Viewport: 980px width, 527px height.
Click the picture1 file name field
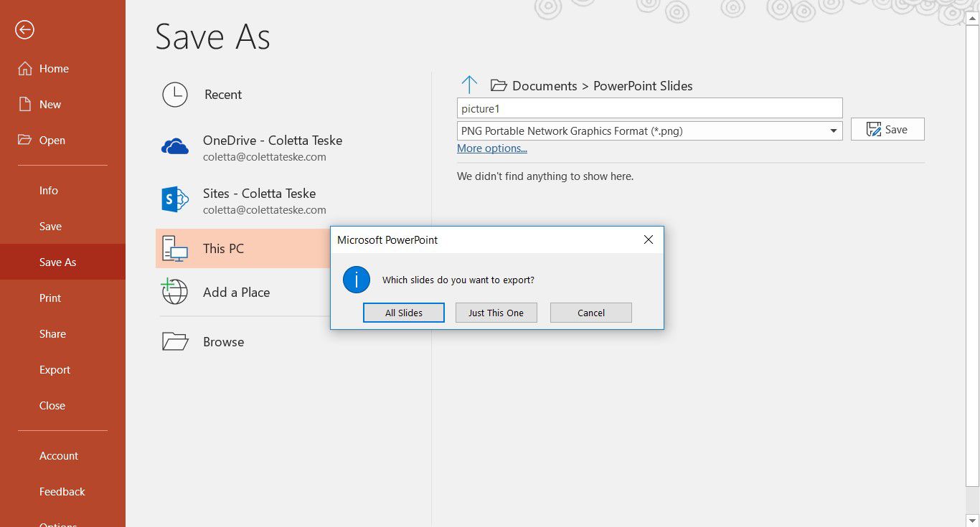click(x=650, y=108)
